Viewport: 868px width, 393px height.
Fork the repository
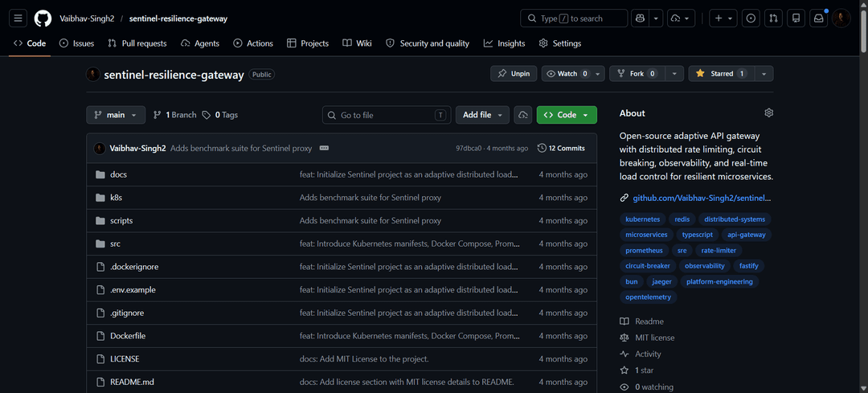point(637,74)
